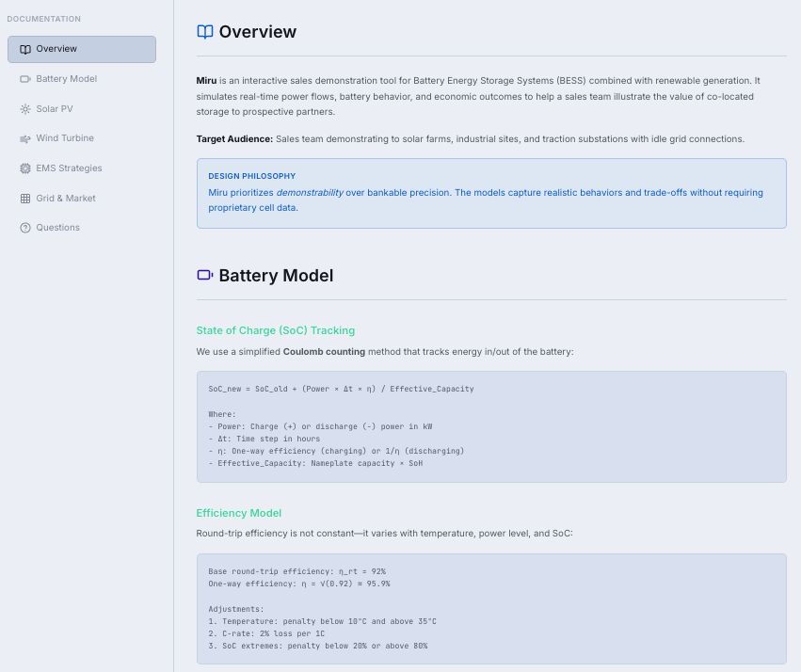Select Grid & Market in sidebar
801x672 pixels.
(82, 199)
